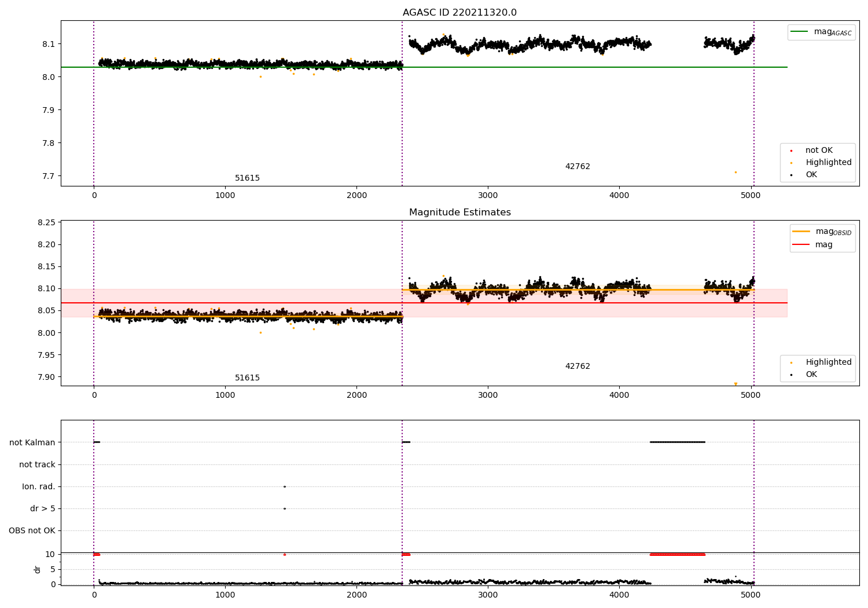Click the '8.15' y tick in middle plot
The image size is (868, 608).
click(x=46, y=267)
